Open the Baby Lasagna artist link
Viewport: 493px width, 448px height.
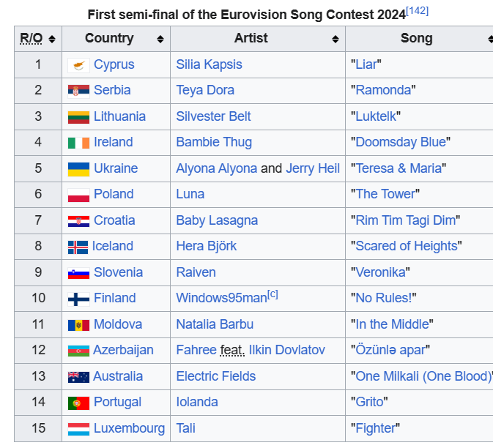[x=217, y=220]
